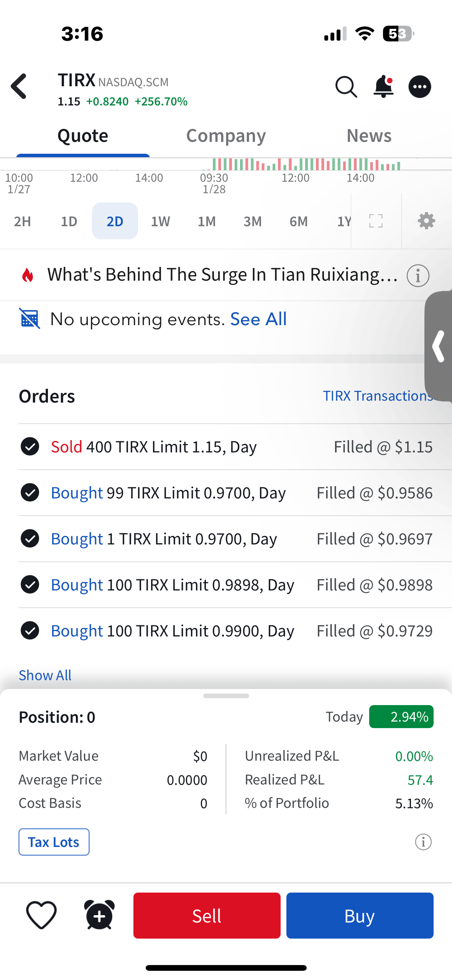Expand the chart to fullscreen
452x980 pixels.
(x=376, y=221)
